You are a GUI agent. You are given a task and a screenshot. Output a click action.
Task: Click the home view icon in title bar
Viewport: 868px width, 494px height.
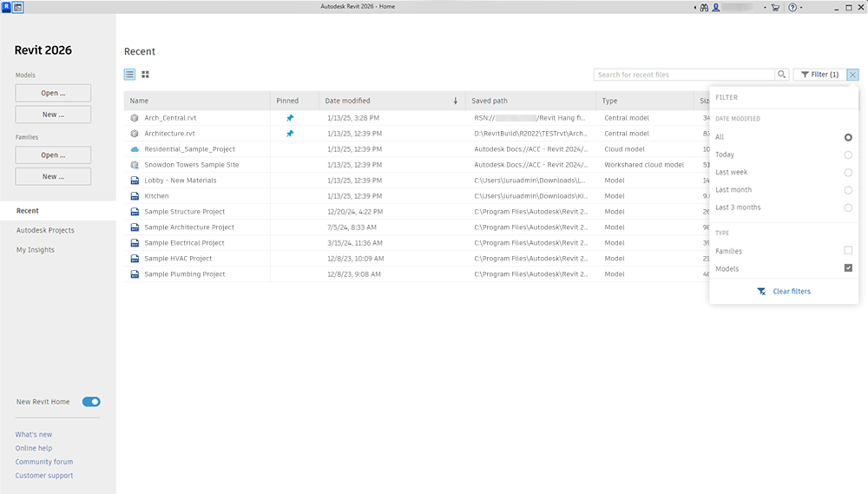pos(18,7)
